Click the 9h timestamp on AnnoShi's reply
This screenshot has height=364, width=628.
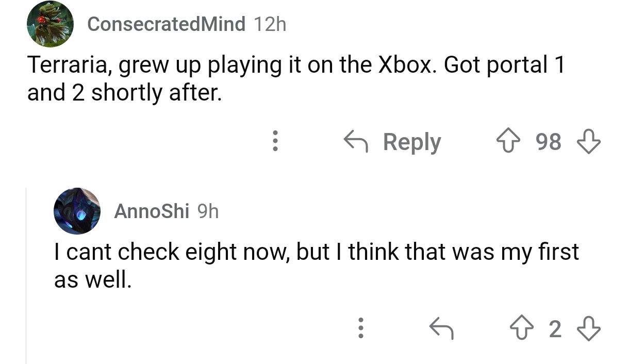click(x=208, y=211)
